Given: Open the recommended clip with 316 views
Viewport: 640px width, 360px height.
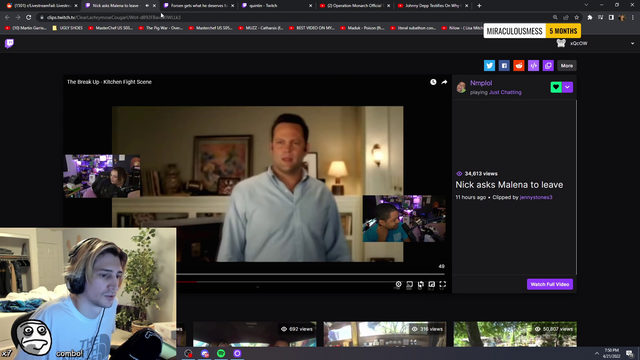Looking at the screenshot, I should pos(385,334).
